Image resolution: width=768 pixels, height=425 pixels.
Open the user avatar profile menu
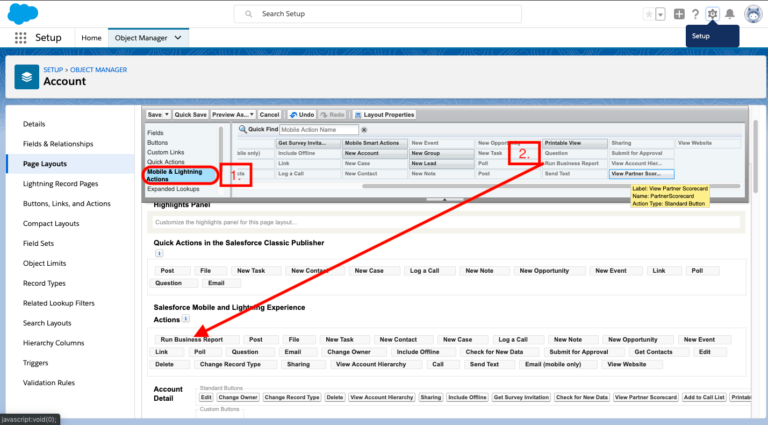click(x=753, y=14)
